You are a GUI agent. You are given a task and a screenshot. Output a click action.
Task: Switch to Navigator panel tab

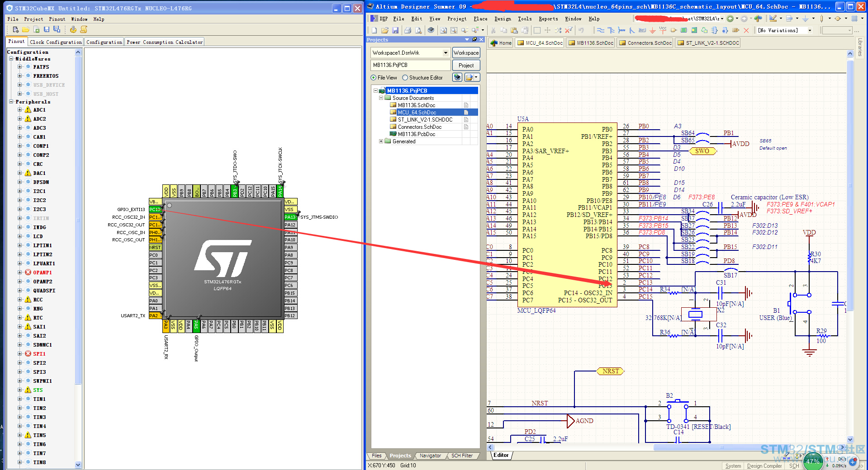[430, 456]
